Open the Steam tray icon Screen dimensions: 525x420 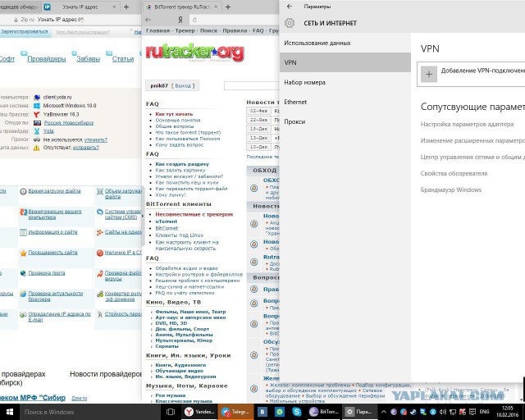tap(413, 412)
